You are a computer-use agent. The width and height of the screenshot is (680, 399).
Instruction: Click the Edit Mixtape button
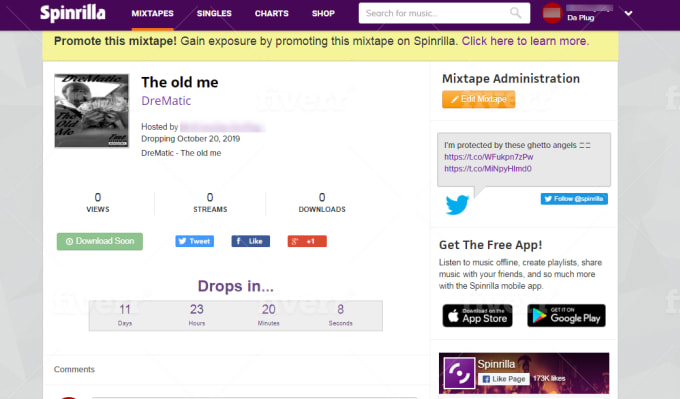pyautogui.click(x=479, y=99)
